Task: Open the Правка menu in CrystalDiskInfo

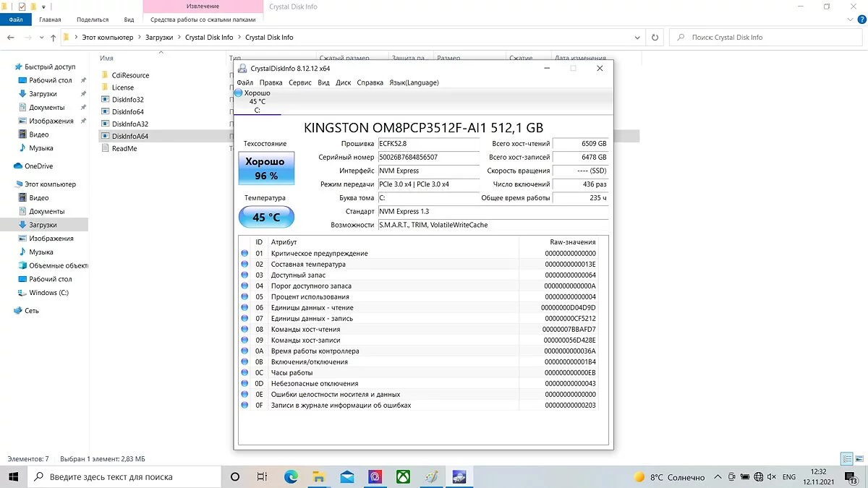Action: click(x=271, y=82)
